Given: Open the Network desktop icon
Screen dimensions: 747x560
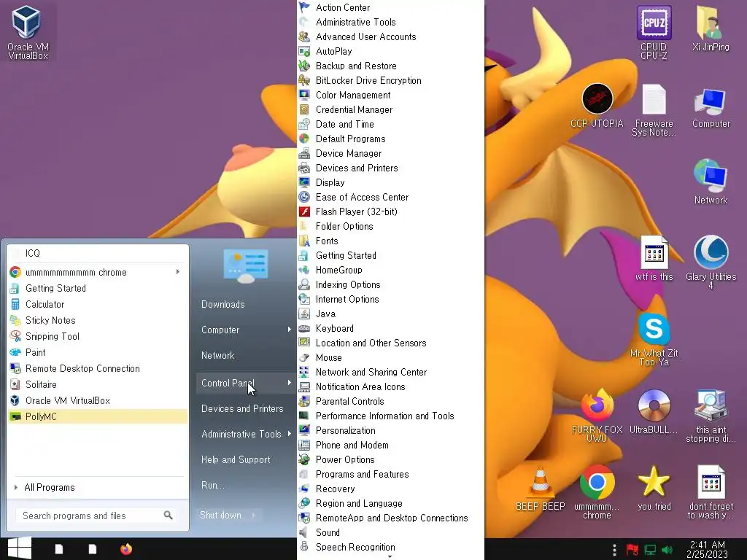Looking at the screenshot, I should (711, 182).
